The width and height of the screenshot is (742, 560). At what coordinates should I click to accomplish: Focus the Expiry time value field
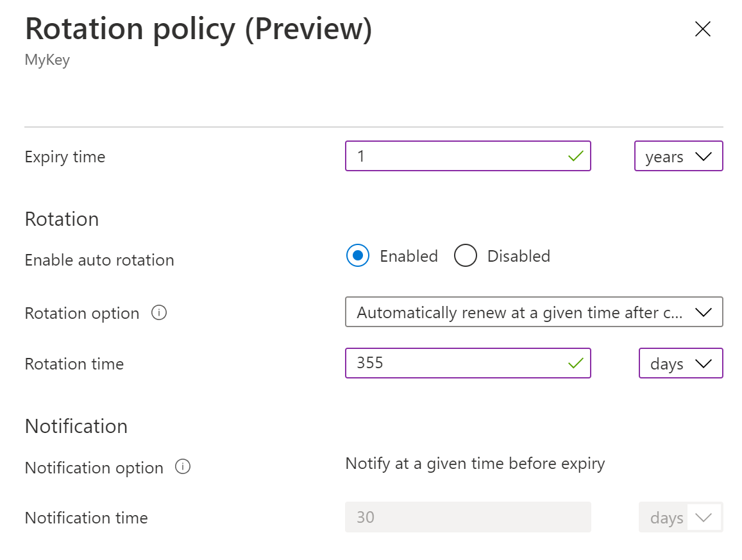click(x=455, y=157)
